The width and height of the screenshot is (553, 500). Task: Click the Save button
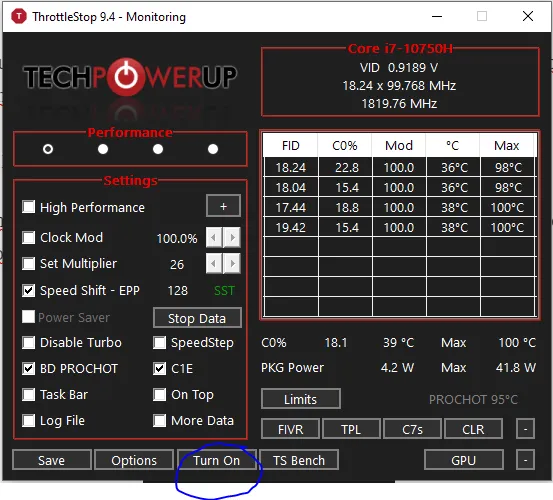click(51, 460)
